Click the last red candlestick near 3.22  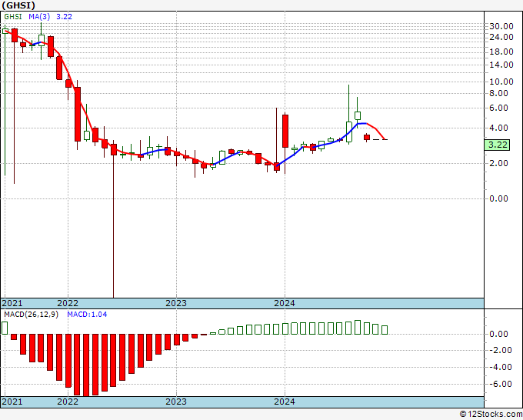click(367, 137)
